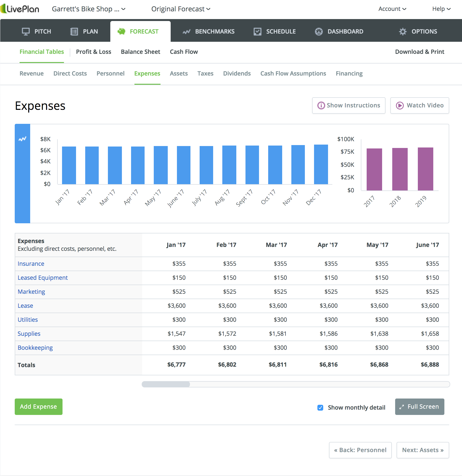Click the Forecast piggy bank icon
Image resolution: width=462 pixels, height=476 pixels.
pyautogui.click(x=121, y=31)
